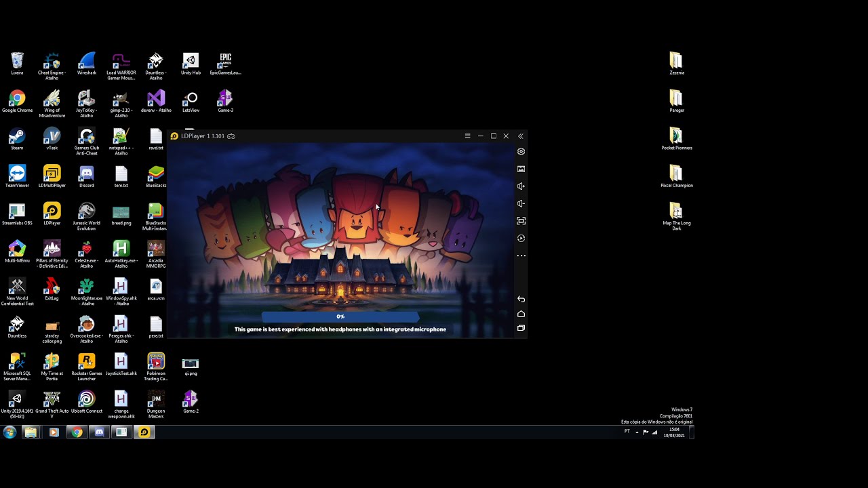This screenshot has height=488, width=868.
Task: Select Game-3 desktop icon
Action: pos(225,102)
